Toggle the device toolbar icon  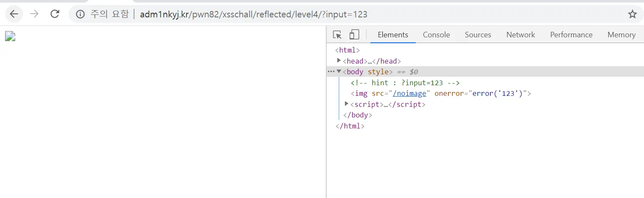[354, 35]
